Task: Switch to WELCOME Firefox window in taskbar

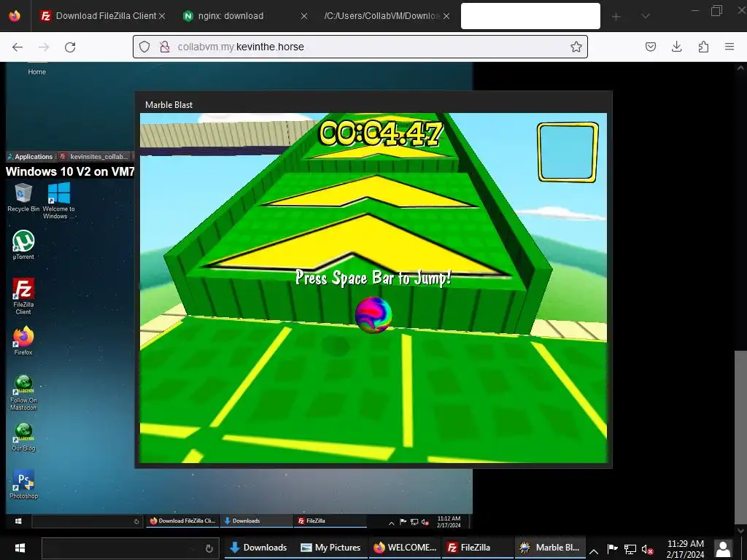Action: (x=405, y=548)
